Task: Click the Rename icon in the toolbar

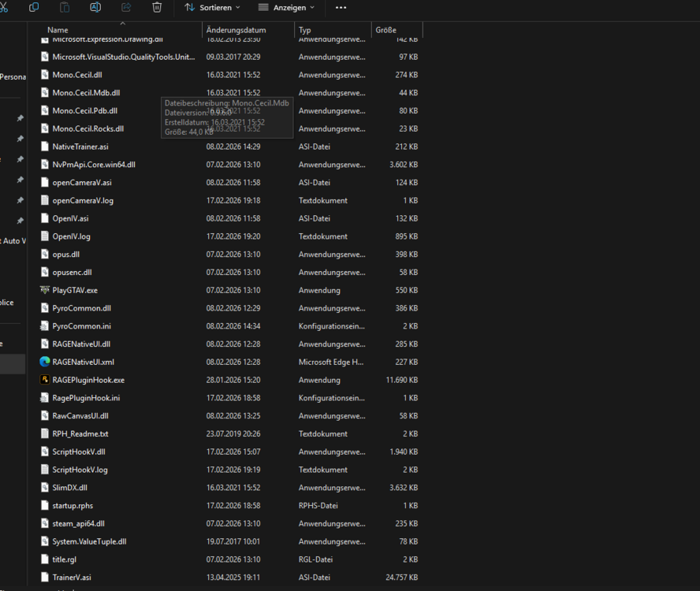Action: [x=95, y=8]
